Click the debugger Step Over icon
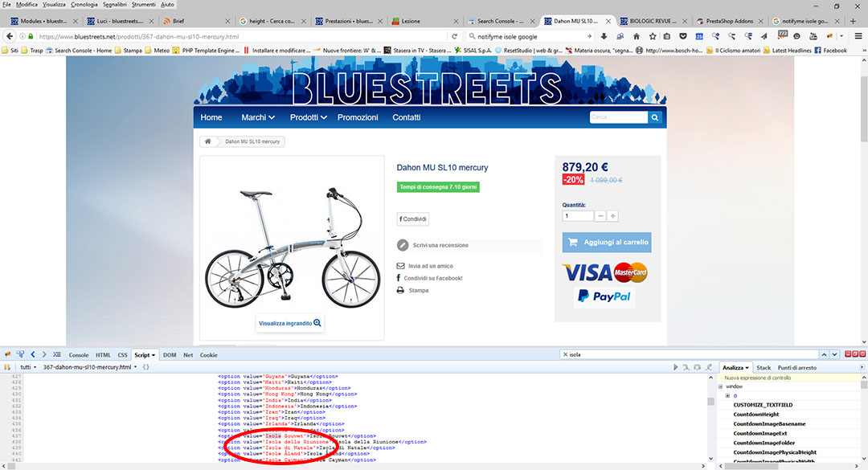This screenshot has height=470, width=868. coord(698,367)
